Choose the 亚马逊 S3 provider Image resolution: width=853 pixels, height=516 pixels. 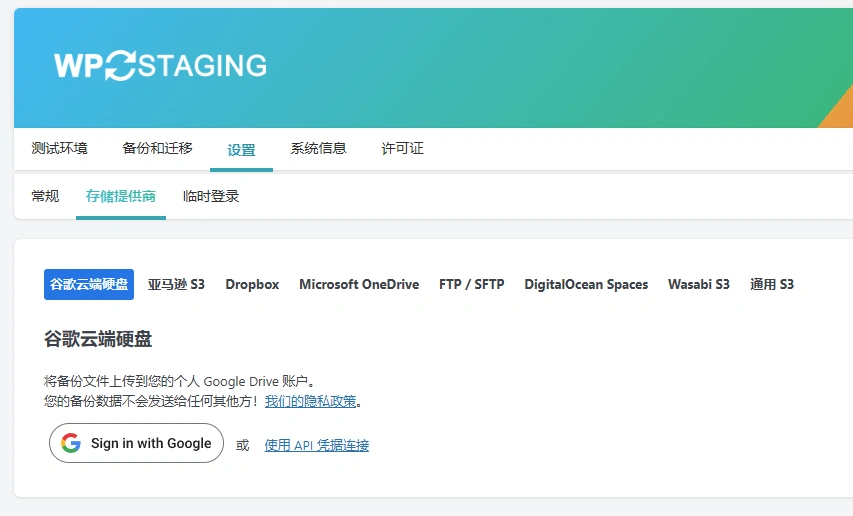(x=176, y=284)
